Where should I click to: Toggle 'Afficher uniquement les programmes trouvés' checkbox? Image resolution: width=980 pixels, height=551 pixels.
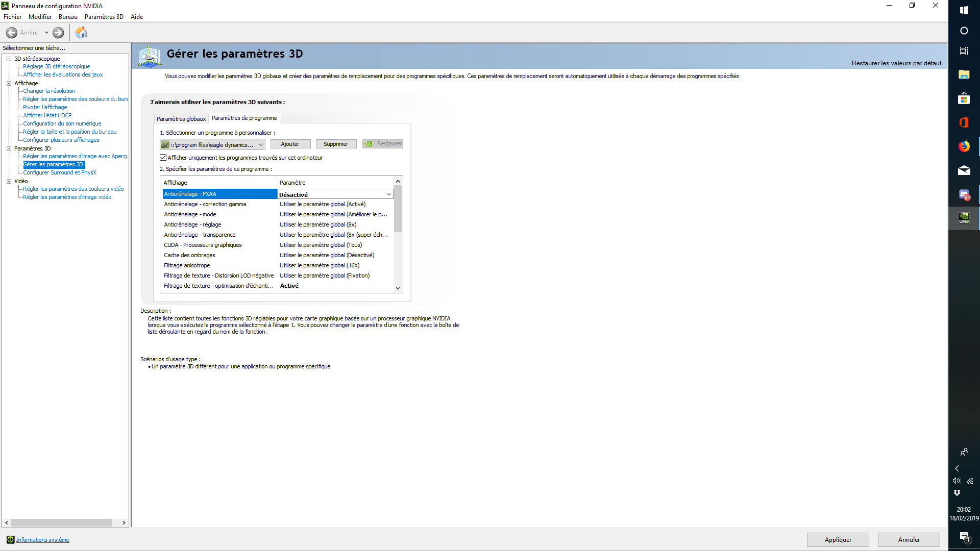tap(163, 158)
